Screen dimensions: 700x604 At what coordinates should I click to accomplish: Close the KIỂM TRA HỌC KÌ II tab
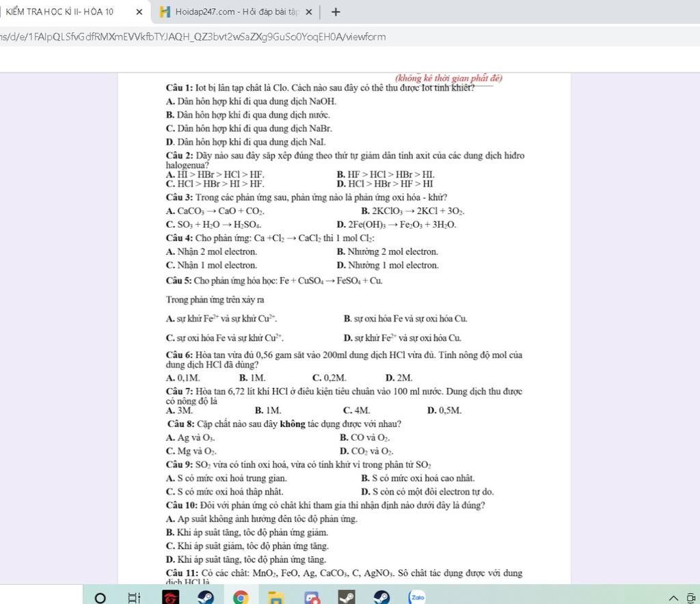pyautogui.click(x=139, y=12)
